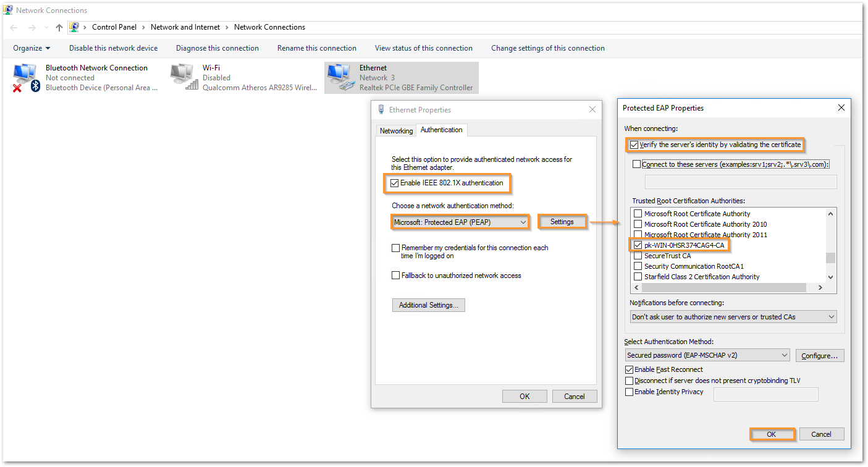The width and height of the screenshot is (868, 467).
Task: Click the Connect to these servers text field
Action: 740,182
